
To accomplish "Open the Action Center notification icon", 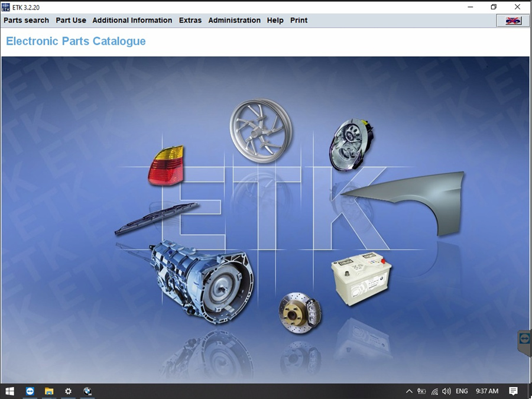I will [514, 391].
